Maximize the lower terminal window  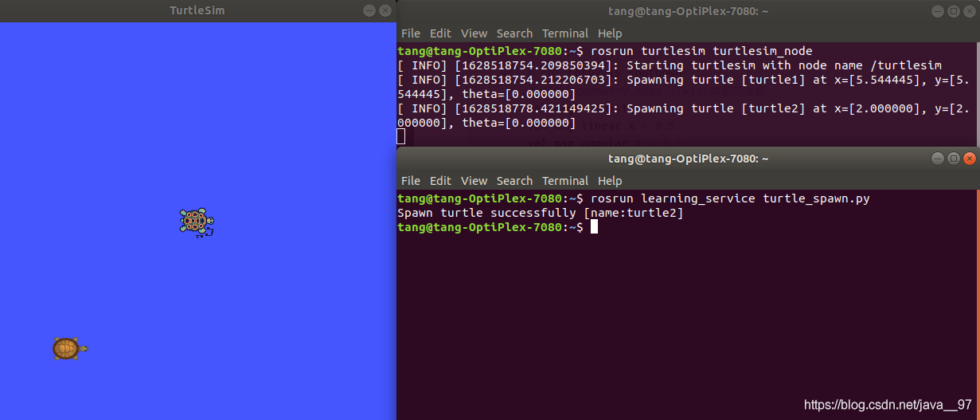click(954, 158)
